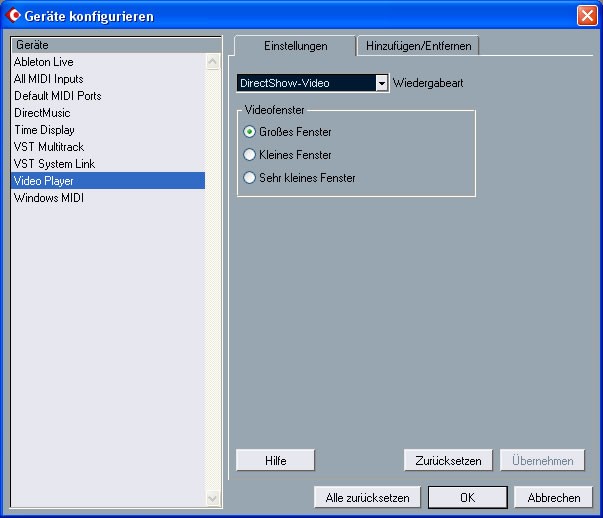Select All MIDI Inputs in the list
The height and width of the screenshot is (518, 603).
(108, 79)
